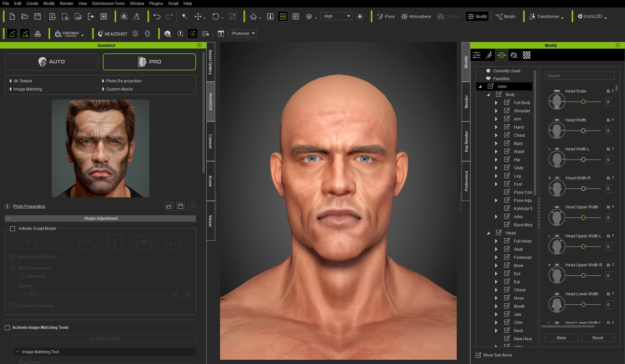625x364 pixels.
Task: Open the High quality dropdown
Action: 336,16
